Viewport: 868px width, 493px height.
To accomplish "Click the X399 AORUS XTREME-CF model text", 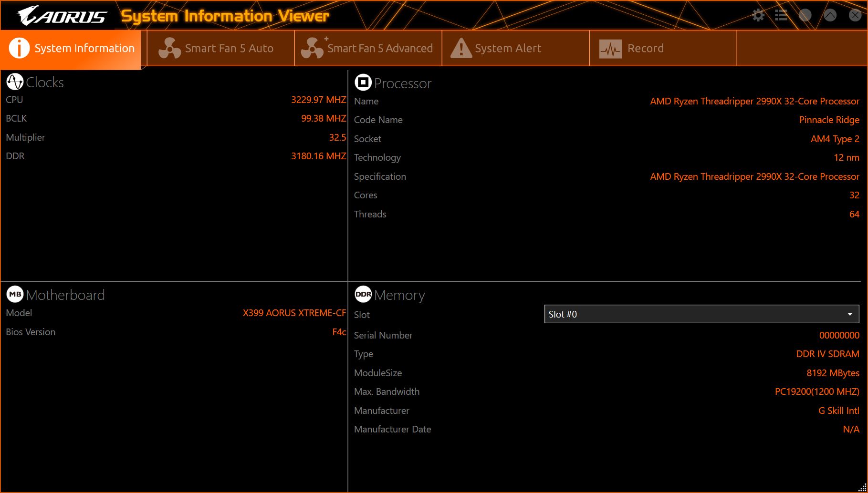I will click(x=294, y=313).
